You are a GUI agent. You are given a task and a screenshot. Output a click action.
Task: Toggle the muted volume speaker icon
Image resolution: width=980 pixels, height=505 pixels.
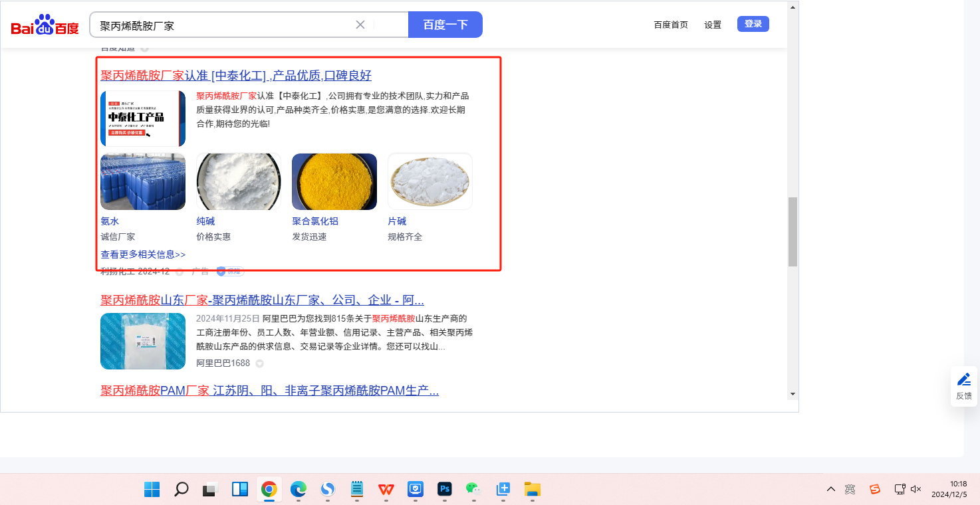pos(916,490)
